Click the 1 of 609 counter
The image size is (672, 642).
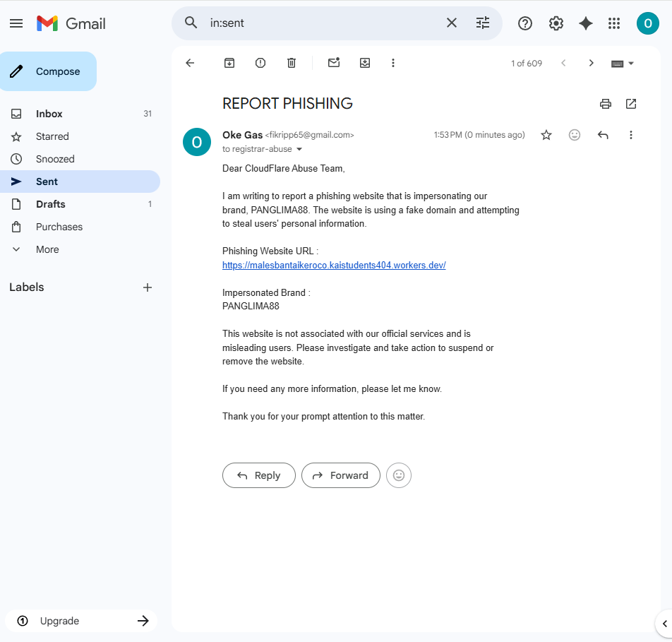[x=527, y=64]
